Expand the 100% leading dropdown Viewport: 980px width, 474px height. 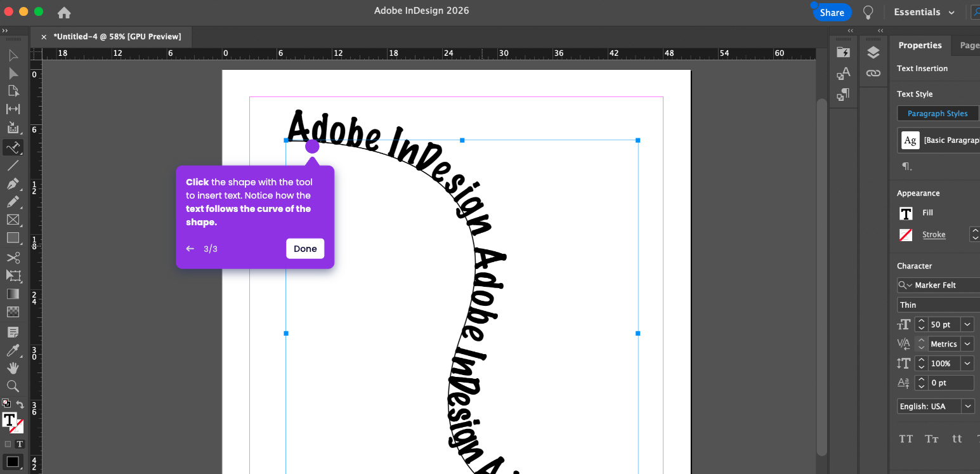coord(968,364)
